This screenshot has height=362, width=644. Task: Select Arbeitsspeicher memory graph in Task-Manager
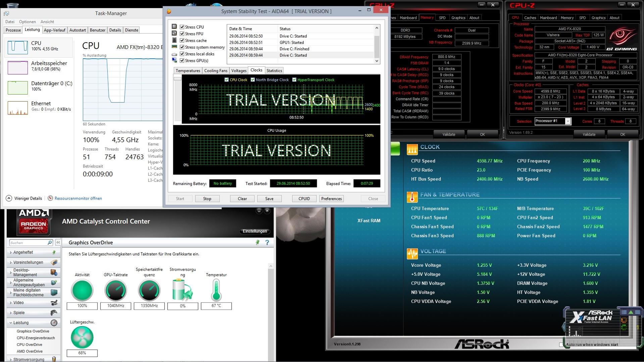coord(17,67)
